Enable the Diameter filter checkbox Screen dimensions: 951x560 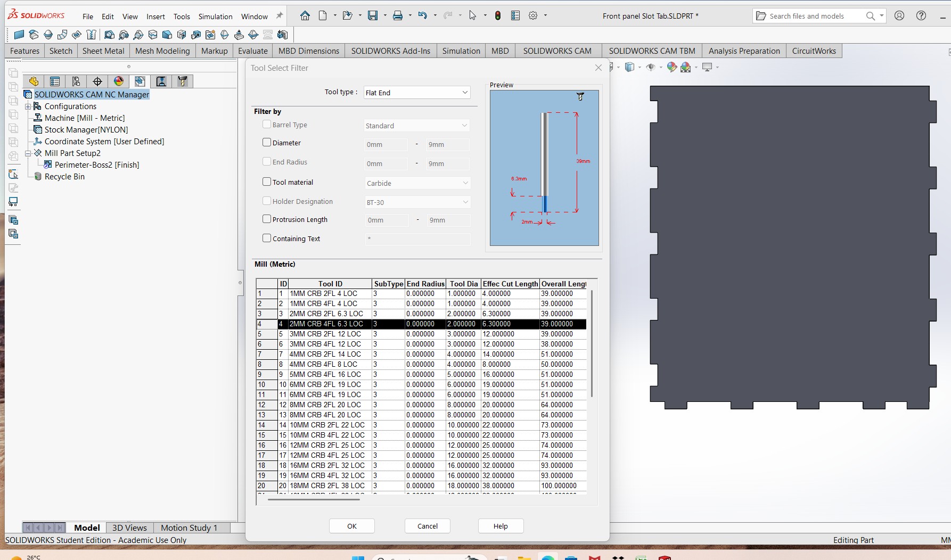[x=267, y=143]
